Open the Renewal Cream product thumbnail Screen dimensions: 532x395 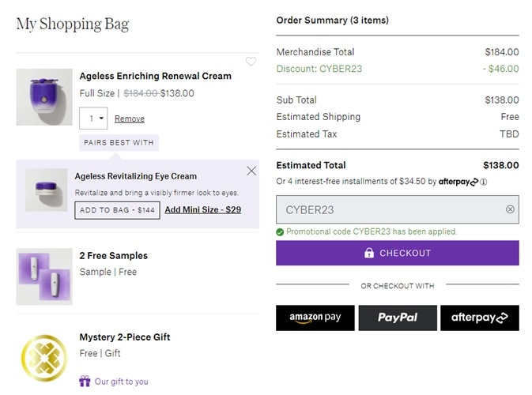click(x=44, y=96)
